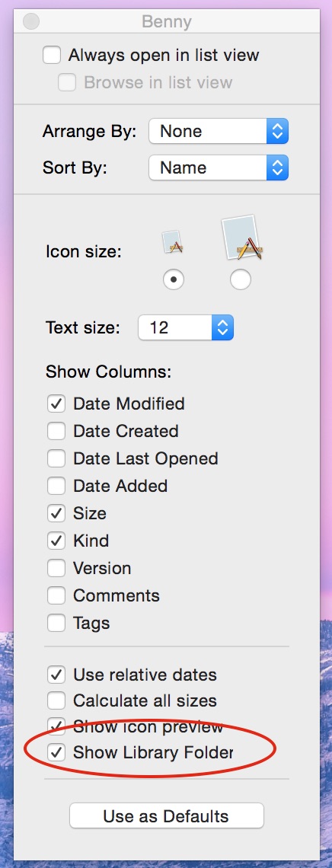Viewport: 332px width, 868px height.
Task: Enable the Version column
Action: click(56, 568)
